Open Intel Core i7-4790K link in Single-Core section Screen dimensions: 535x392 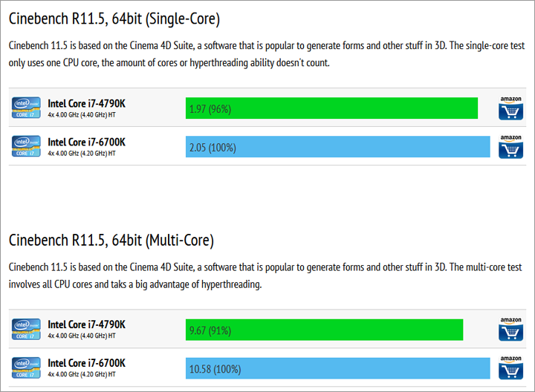click(x=86, y=103)
